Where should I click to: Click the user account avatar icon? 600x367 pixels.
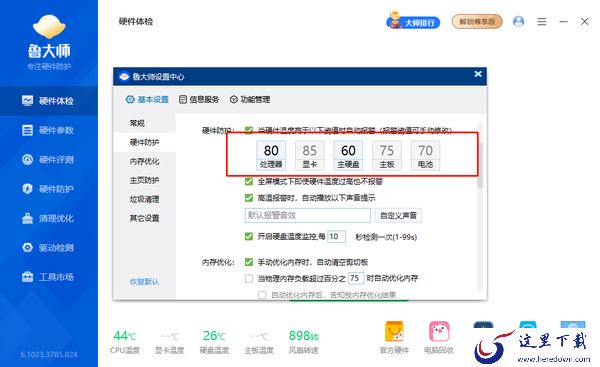(x=518, y=21)
